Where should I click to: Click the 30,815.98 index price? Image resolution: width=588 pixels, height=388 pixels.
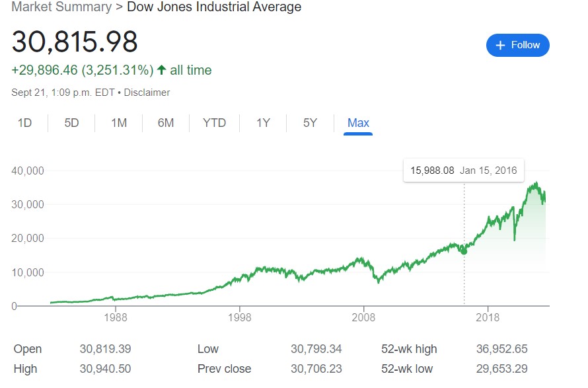75,42
